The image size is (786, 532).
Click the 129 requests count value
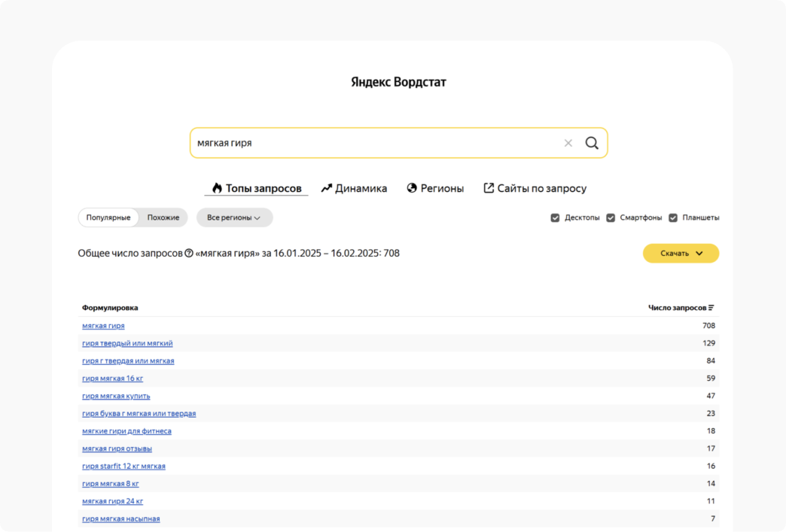pyautogui.click(x=708, y=343)
